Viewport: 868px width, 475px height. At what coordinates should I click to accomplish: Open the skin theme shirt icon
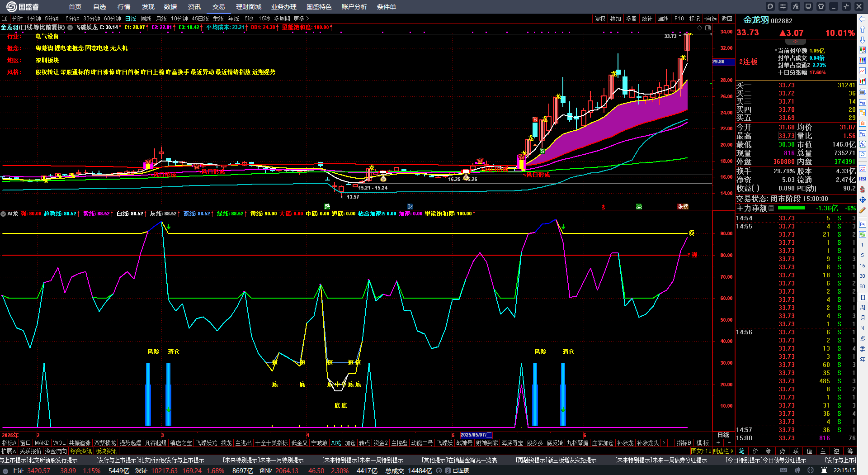[821, 6]
